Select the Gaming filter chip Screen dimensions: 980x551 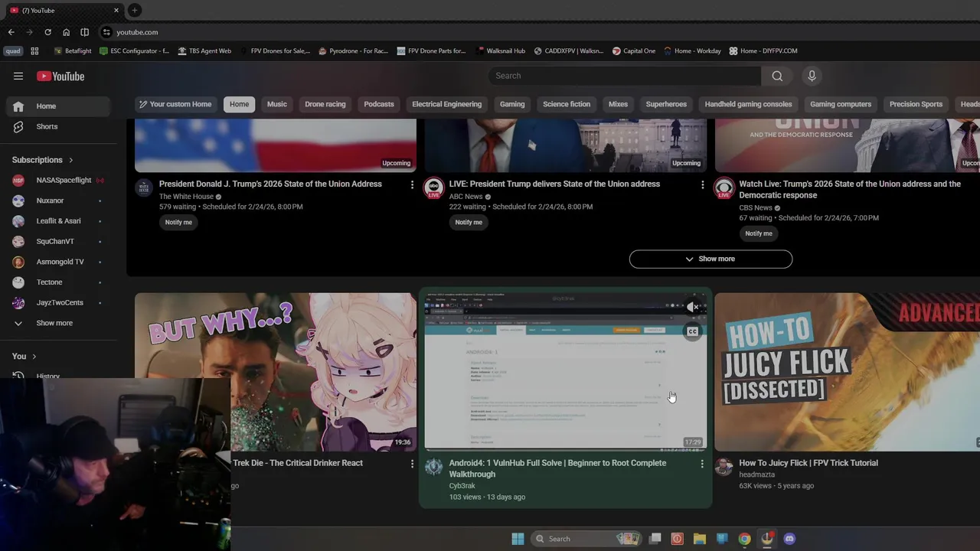pos(512,104)
